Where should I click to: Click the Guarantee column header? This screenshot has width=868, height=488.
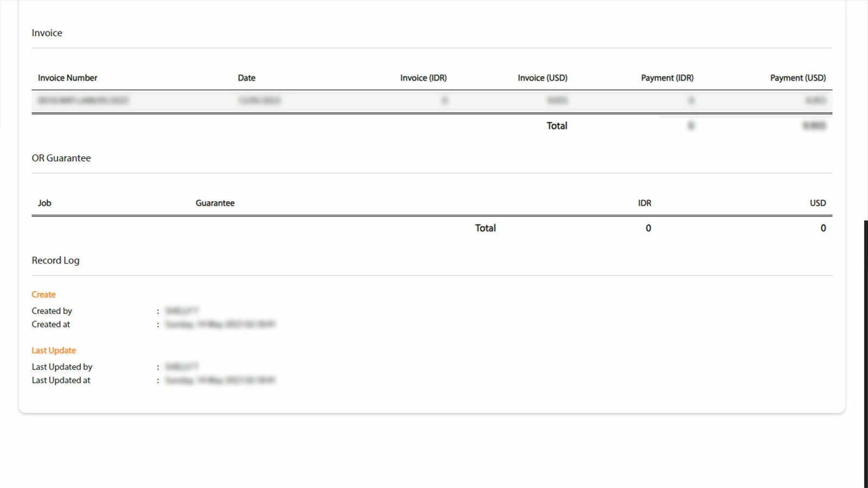point(215,203)
